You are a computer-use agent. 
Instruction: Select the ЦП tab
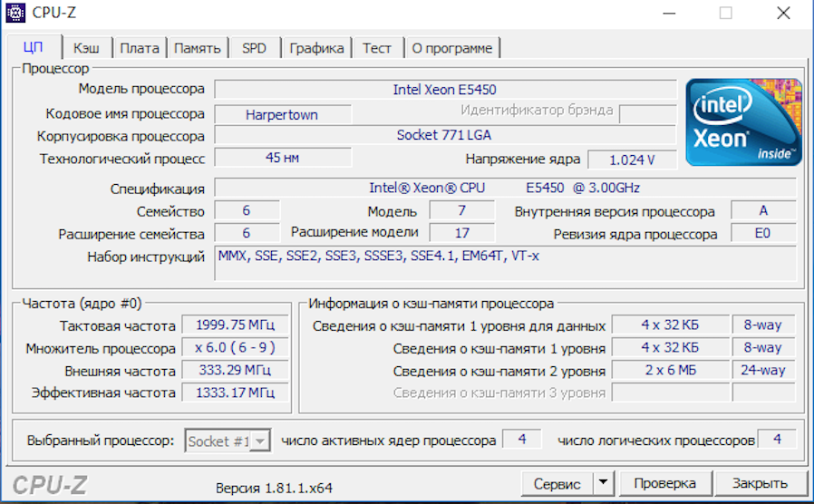33,47
